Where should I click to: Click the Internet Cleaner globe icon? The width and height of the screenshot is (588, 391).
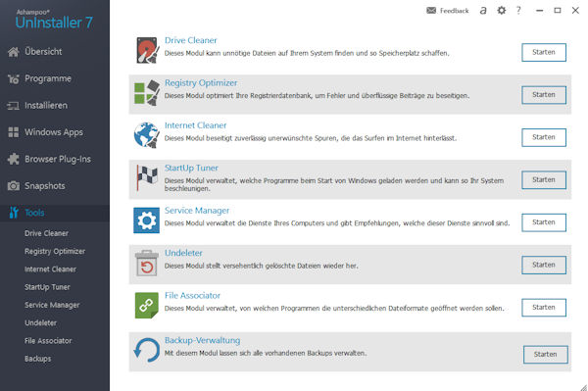pos(147,135)
